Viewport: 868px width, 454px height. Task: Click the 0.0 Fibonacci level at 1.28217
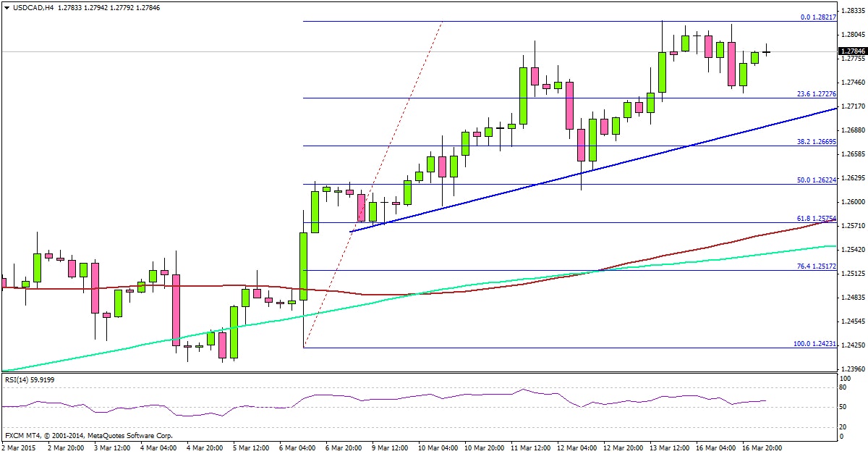(818, 15)
